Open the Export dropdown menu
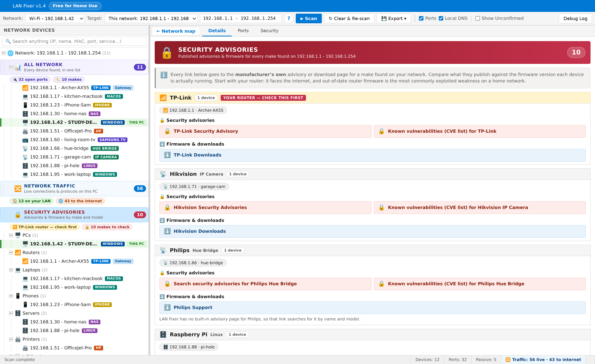The image size is (595, 364). [394, 19]
